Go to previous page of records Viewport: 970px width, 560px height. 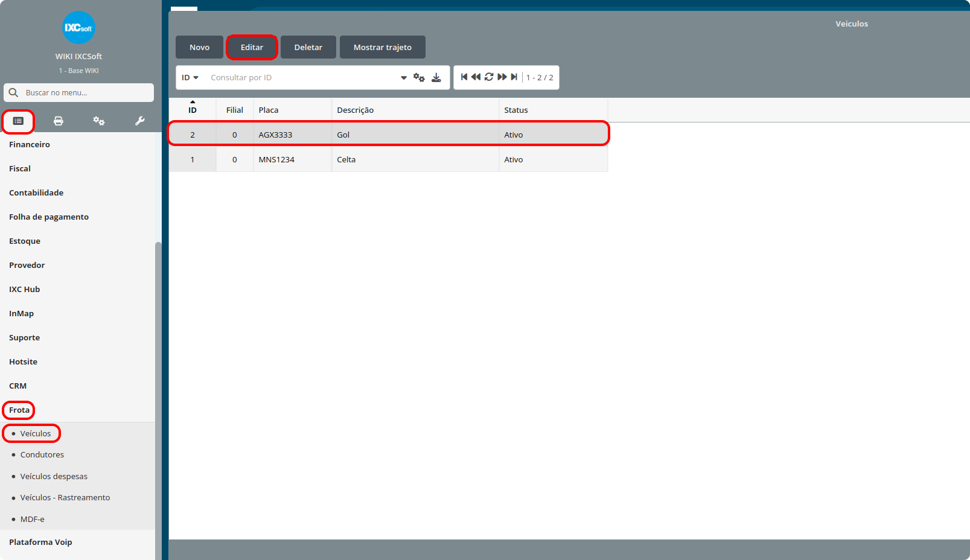[x=476, y=77]
